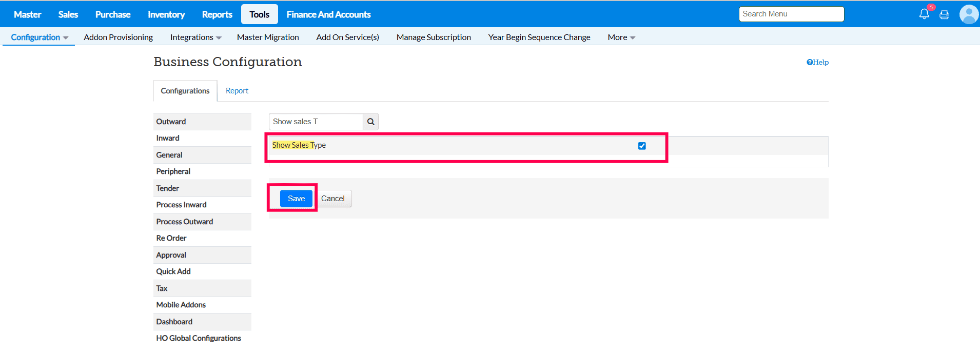Expand the Configuration dropdown
The image size is (980, 353).
39,37
